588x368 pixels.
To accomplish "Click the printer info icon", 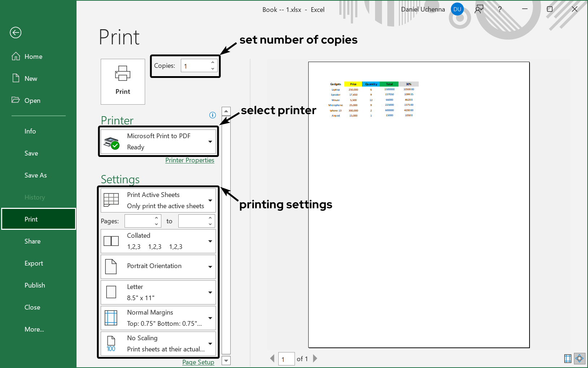I will [x=213, y=115].
